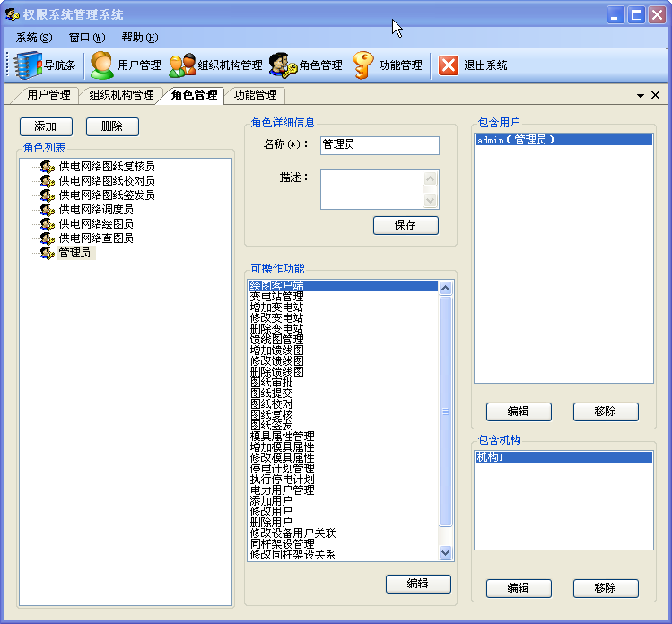Select the 角色管理 tab
The image size is (672, 624).
[194, 95]
